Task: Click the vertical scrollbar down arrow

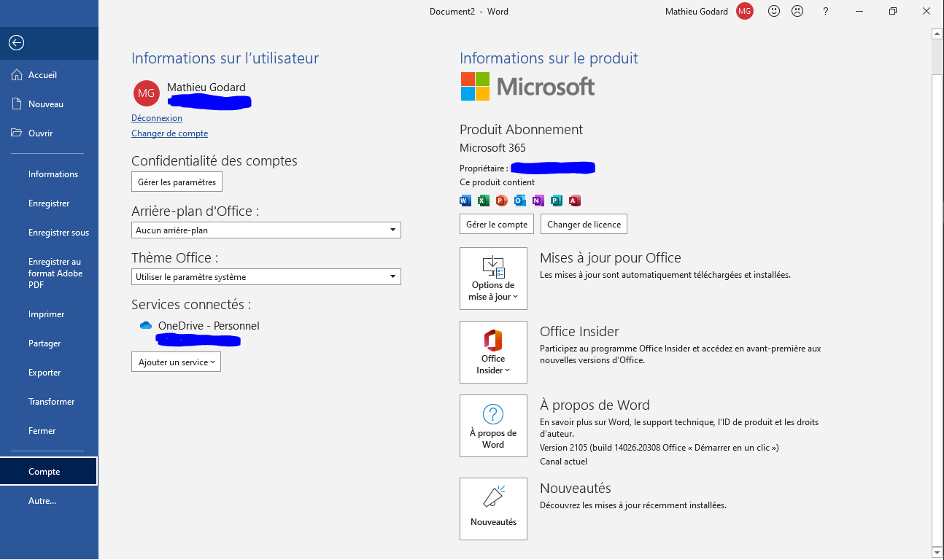Action: pos(937,552)
